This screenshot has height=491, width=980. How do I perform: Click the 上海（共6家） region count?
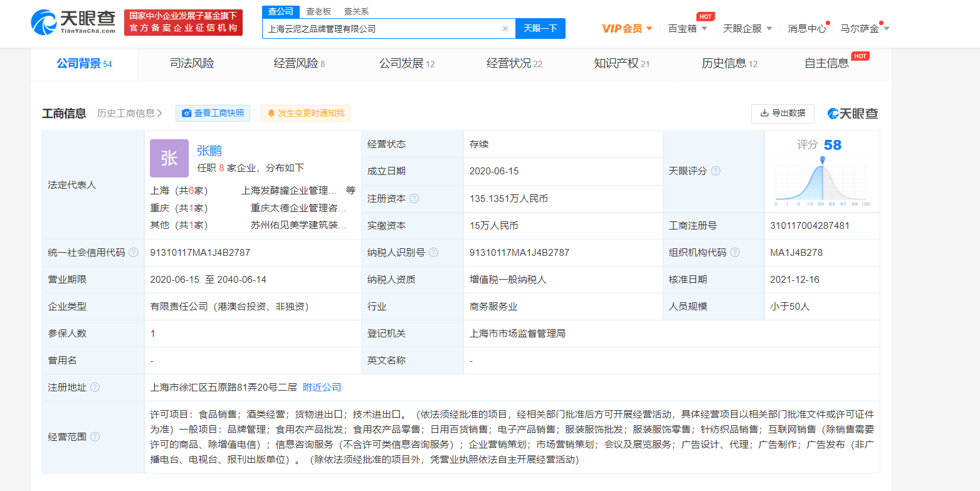[179, 191]
